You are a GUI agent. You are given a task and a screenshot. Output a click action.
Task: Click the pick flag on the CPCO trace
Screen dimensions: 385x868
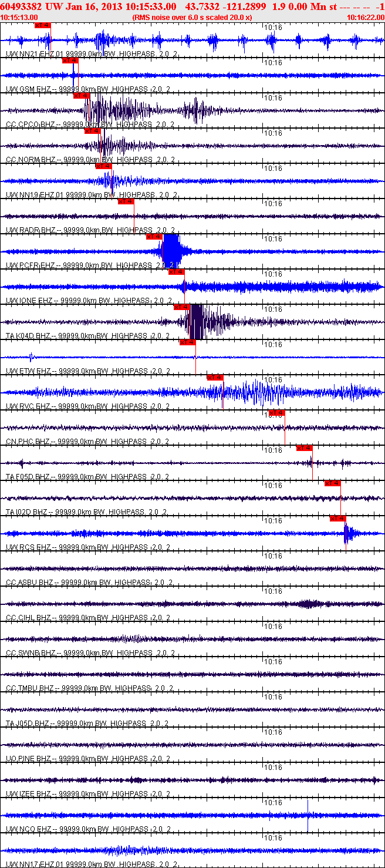81,96
